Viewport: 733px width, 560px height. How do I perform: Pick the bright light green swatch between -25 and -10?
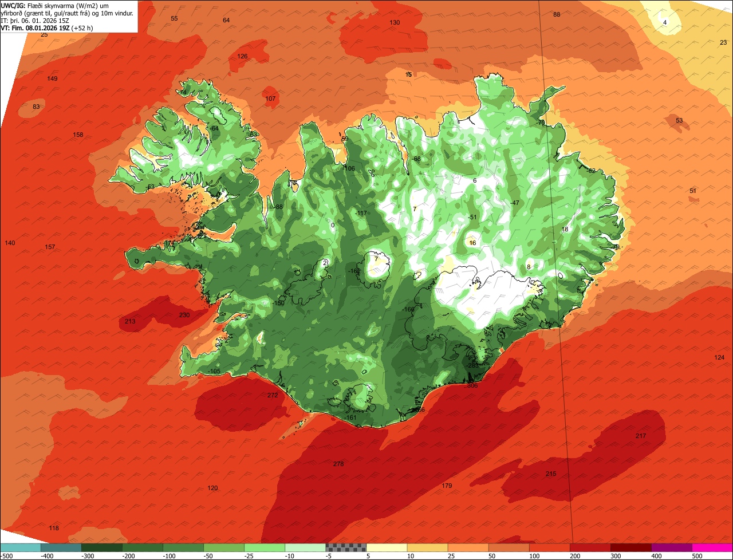click(264, 547)
